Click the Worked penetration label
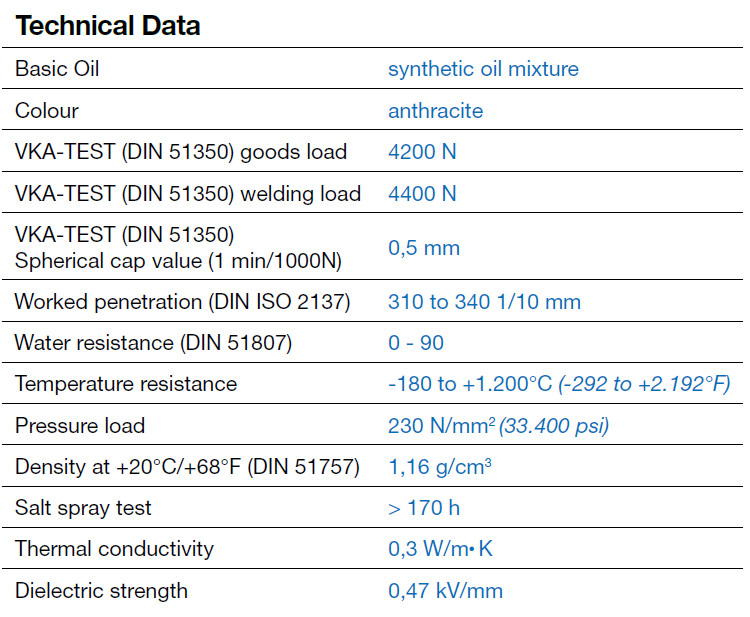 point(182,301)
